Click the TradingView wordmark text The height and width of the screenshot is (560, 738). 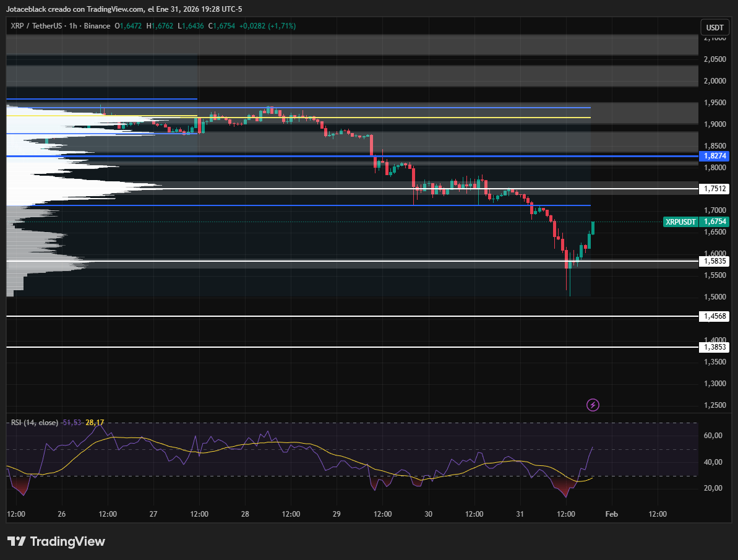coord(67,541)
